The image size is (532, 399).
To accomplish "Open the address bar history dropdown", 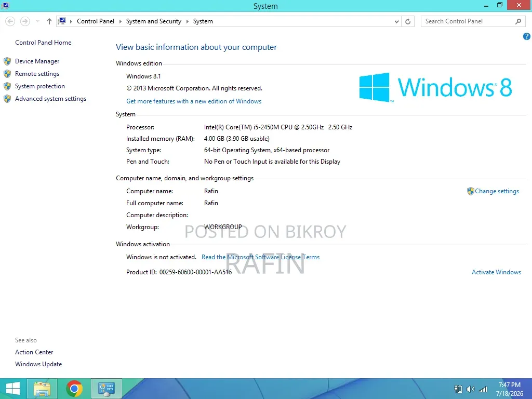I will point(396,21).
